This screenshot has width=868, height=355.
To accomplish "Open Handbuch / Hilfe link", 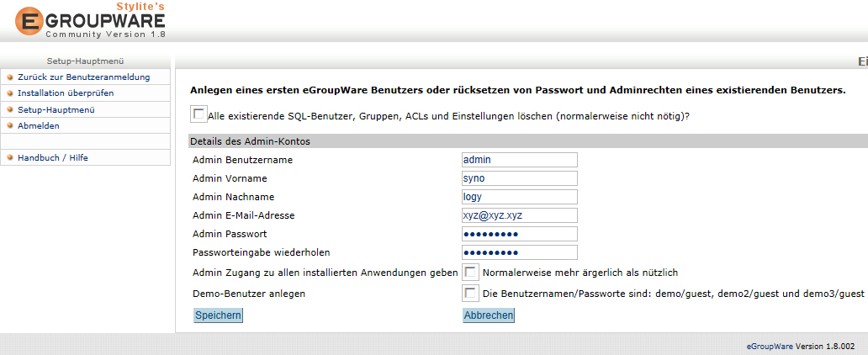I will 52,157.
